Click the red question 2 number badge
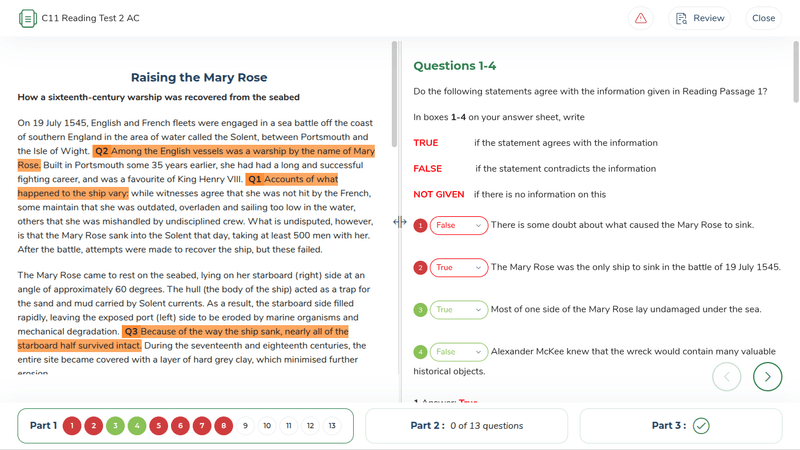The width and height of the screenshot is (800, 450). (420, 267)
